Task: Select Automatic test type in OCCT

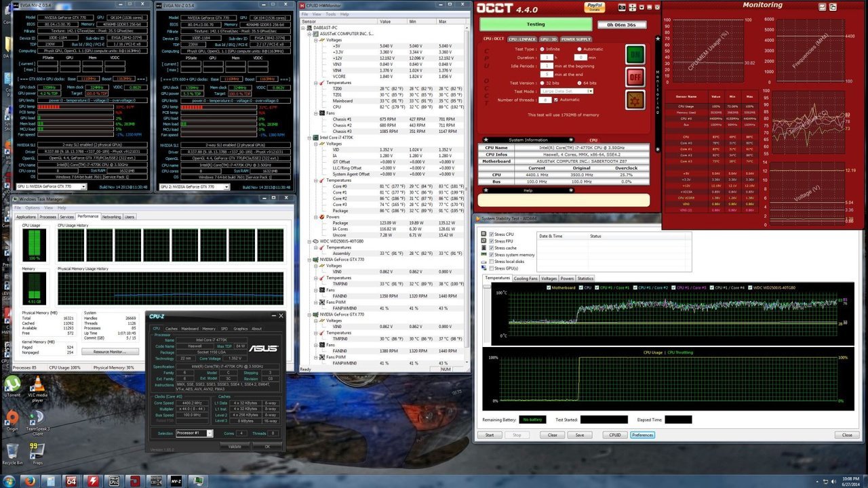Action: 580,49
